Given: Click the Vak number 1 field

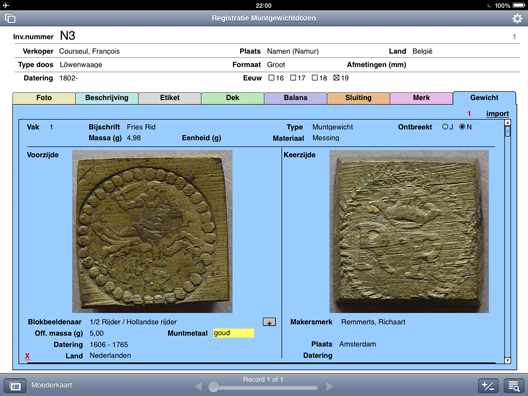Looking at the screenshot, I should click(51, 127).
